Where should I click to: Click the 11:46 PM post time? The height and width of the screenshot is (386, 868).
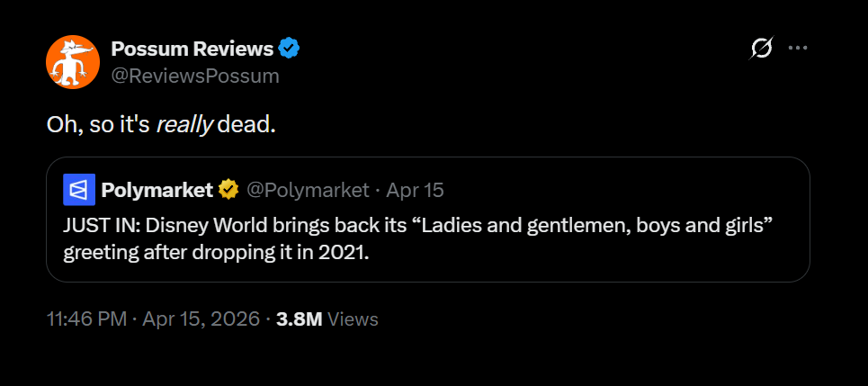[86, 319]
